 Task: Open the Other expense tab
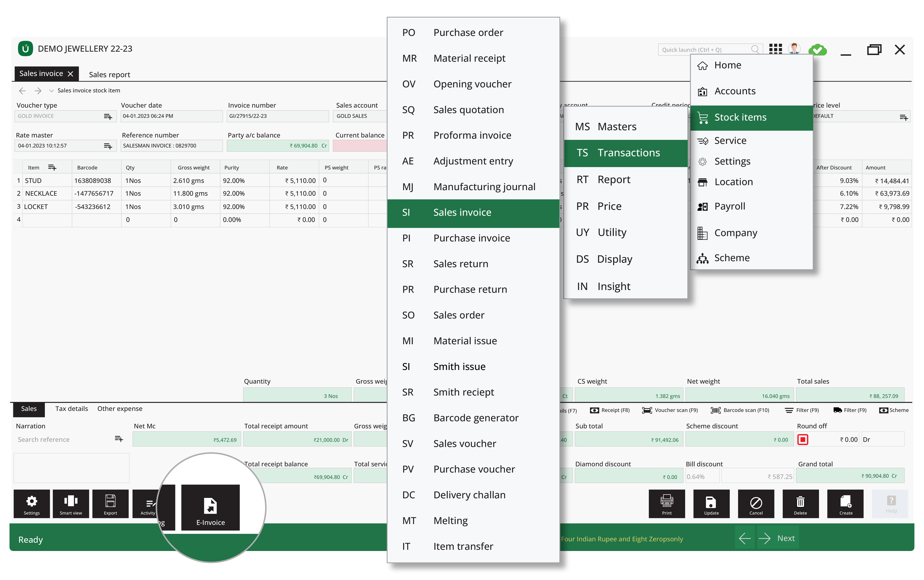coord(120,408)
